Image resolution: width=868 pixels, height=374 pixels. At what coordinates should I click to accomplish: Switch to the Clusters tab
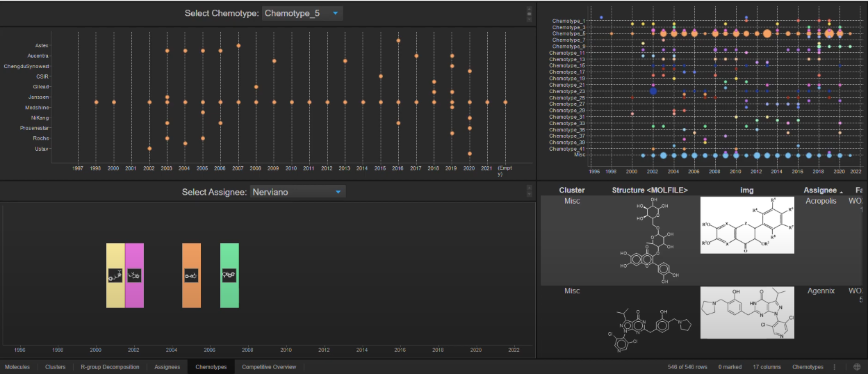(56, 366)
